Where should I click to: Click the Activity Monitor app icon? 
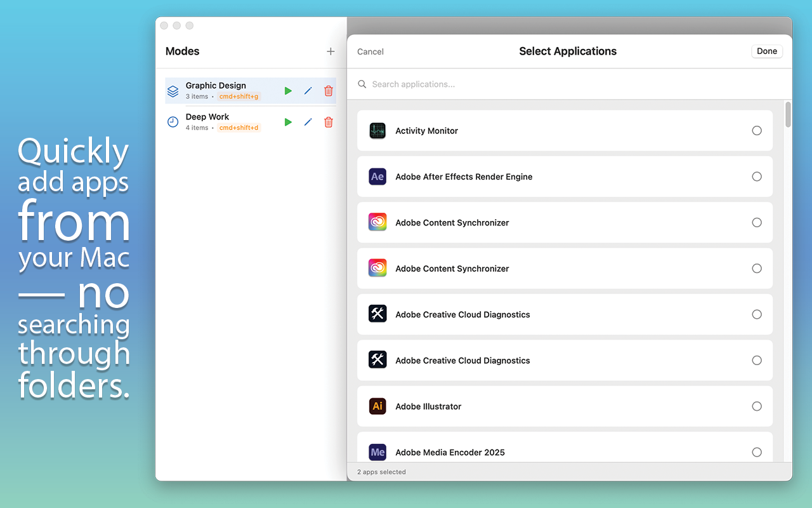(x=377, y=130)
